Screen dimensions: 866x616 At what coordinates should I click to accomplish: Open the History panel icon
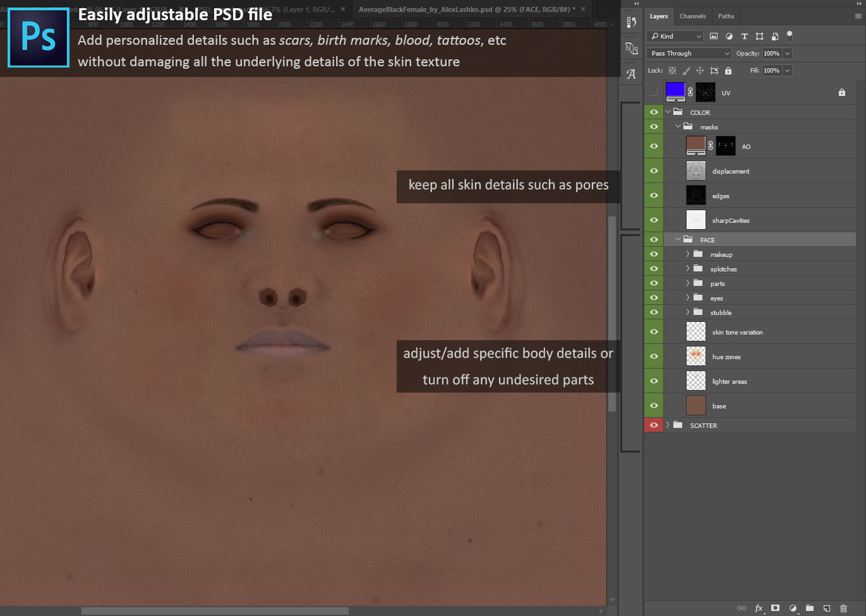(x=631, y=22)
